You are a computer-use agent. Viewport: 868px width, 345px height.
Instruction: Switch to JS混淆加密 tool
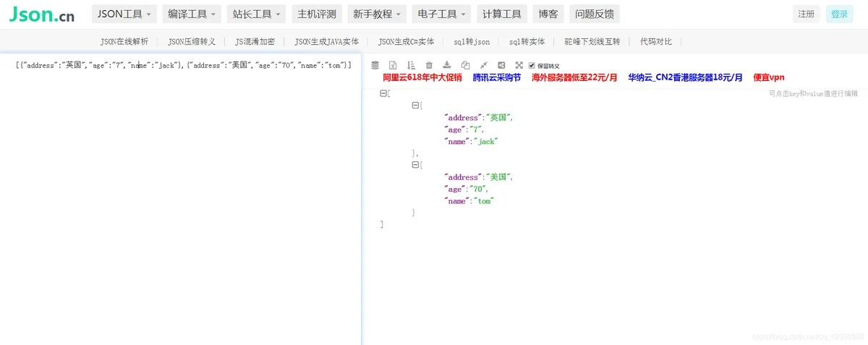point(255,42)
